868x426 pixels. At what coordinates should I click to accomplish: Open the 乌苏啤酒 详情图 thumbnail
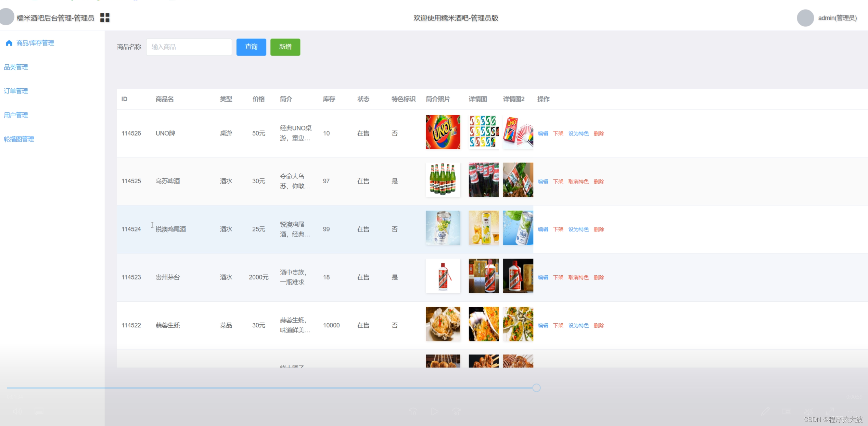click(484, 180)
